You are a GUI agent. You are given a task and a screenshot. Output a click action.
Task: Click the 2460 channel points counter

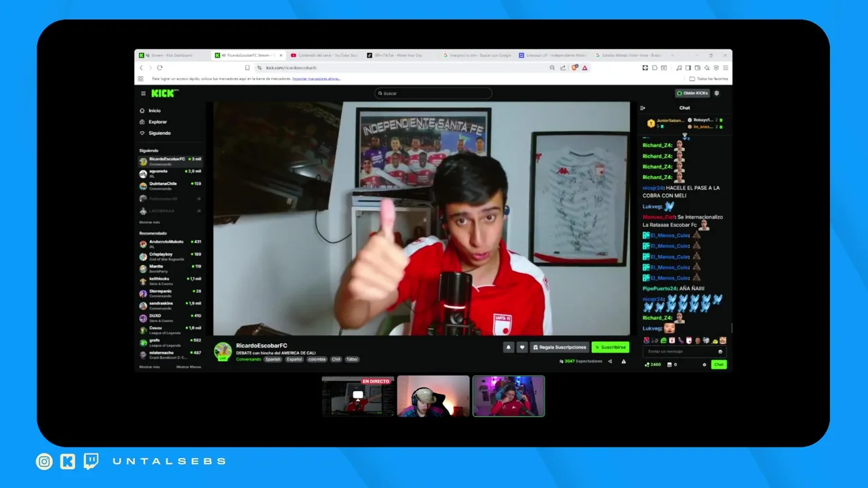[652, 365]
